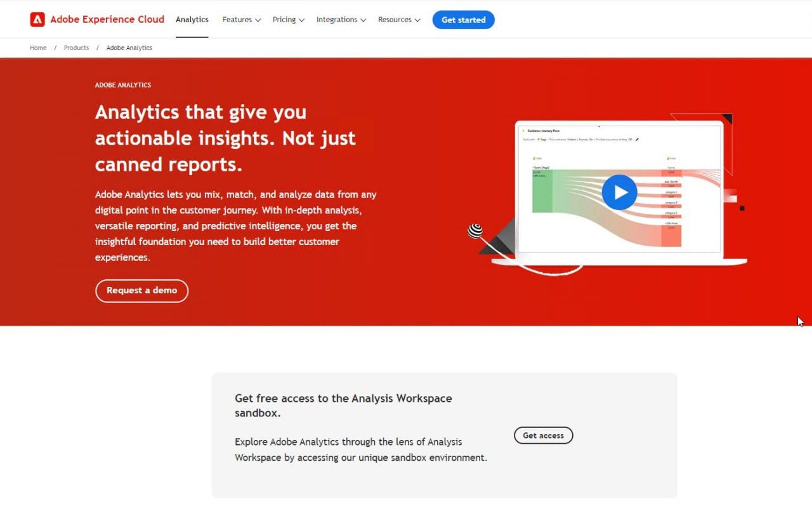Image resolution: width=812 pixels, height=511 pixels.
Task: Click the Adobe Analytics breadcrumb item
Action: click(129, 48)
